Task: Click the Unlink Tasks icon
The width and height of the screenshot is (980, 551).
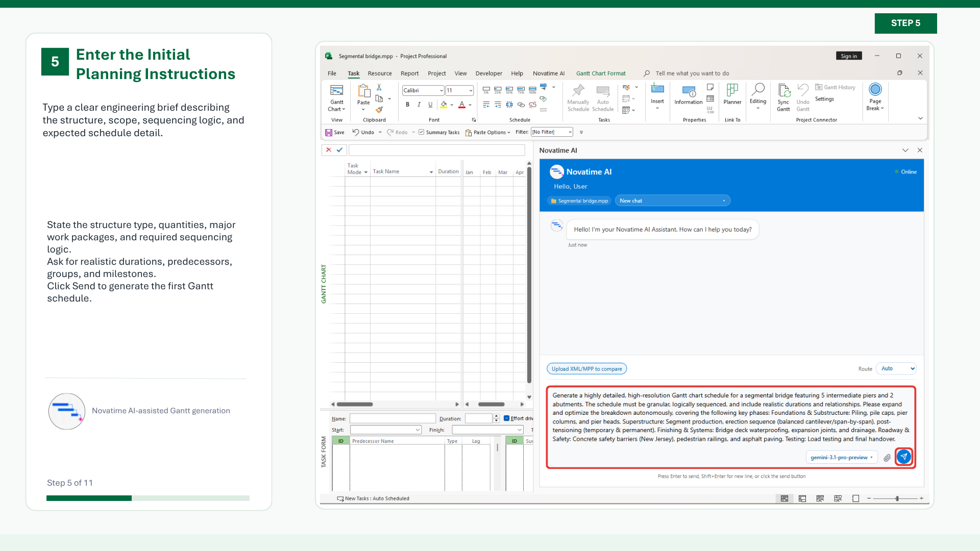Action: pyautogui.click(x=532, y=105)
